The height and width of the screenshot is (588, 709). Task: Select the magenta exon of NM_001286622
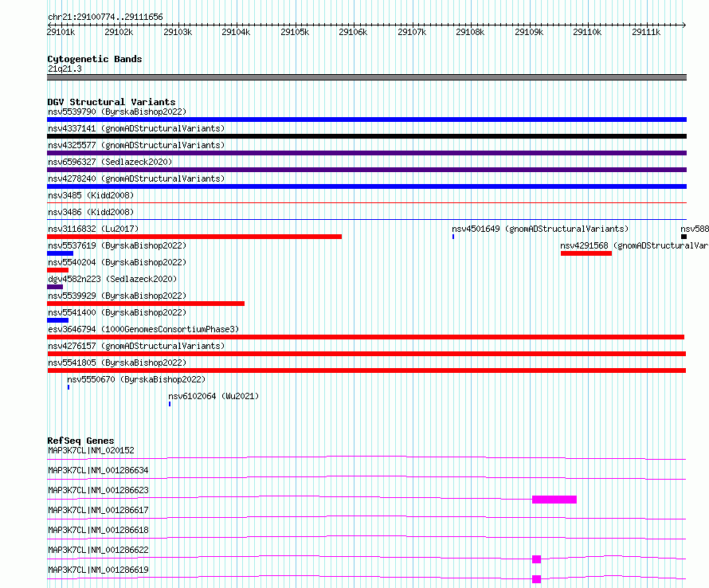(537, 559)
